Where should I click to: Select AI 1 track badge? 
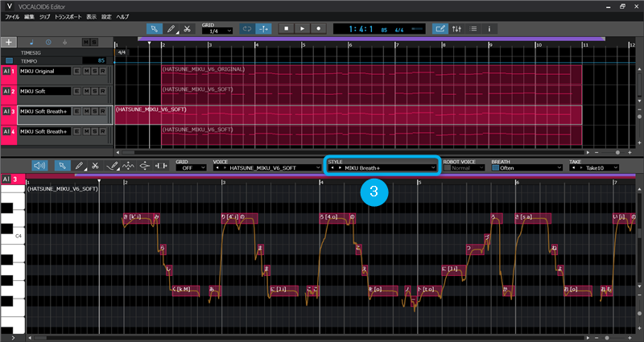pyautogui.click(x=9, y=71)
